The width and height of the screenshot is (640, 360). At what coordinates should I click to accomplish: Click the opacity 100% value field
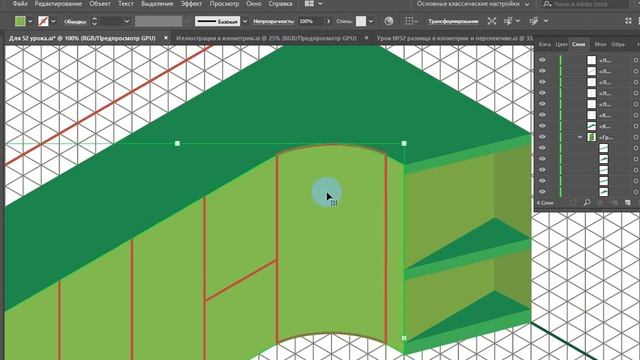310,21
